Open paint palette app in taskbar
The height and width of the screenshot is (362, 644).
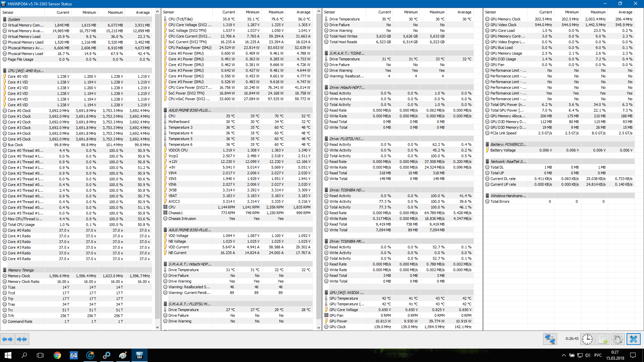pyautogui.click(x=123, y=355)
